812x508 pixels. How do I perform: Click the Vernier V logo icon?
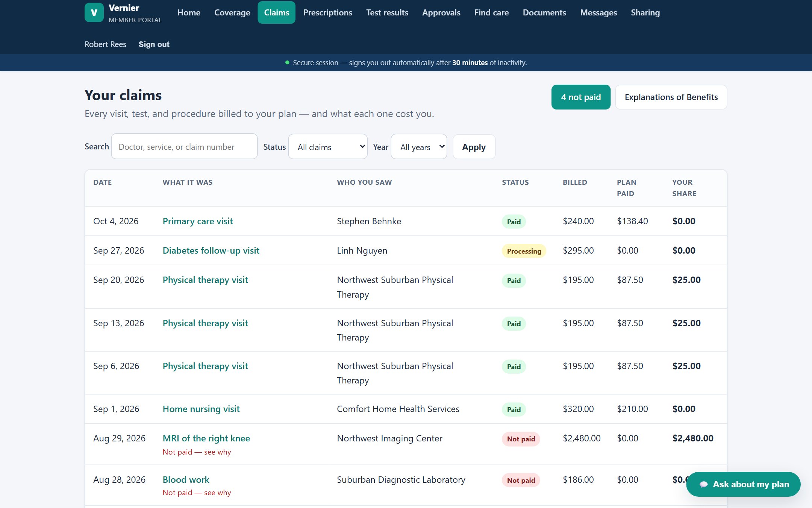pos(94,12)
